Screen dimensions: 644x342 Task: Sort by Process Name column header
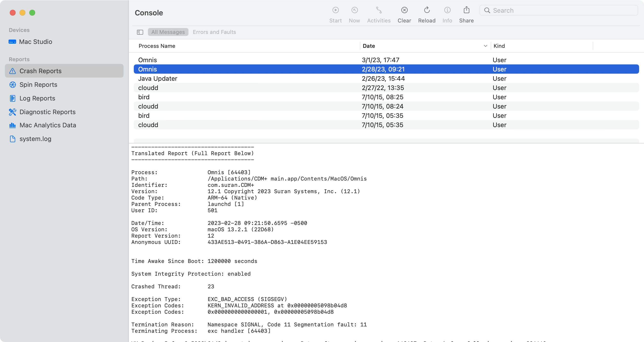coord(157,46)
